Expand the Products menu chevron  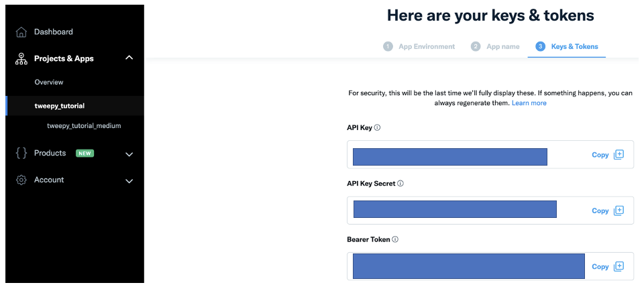[x=129, y=154]
